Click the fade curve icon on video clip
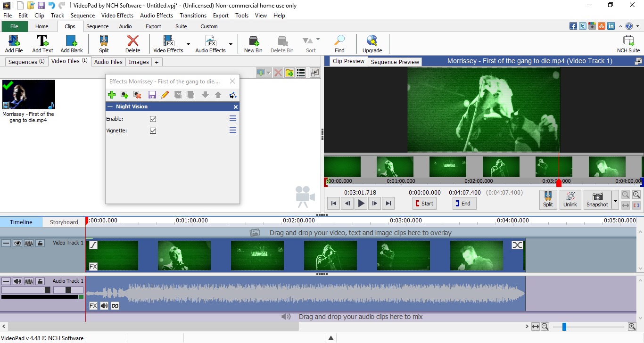 [93, 245]
